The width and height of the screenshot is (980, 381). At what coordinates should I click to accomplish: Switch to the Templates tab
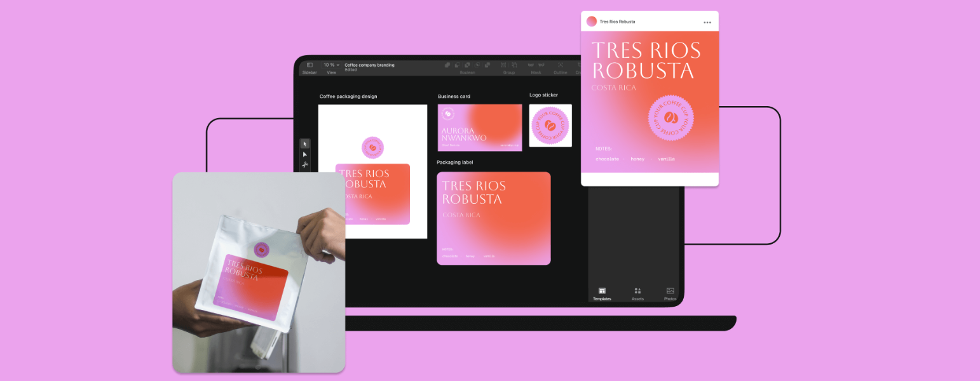[602, 294]
